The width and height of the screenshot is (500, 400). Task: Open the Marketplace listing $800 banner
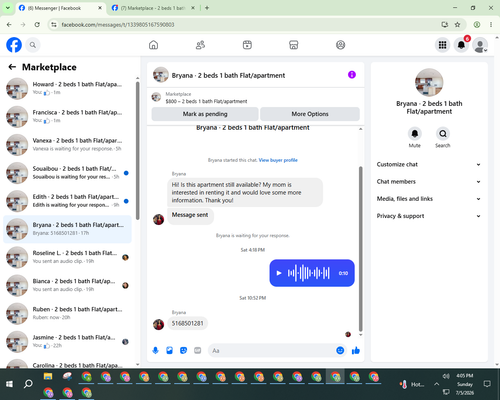pyautogui.click(x=255, y=98)
